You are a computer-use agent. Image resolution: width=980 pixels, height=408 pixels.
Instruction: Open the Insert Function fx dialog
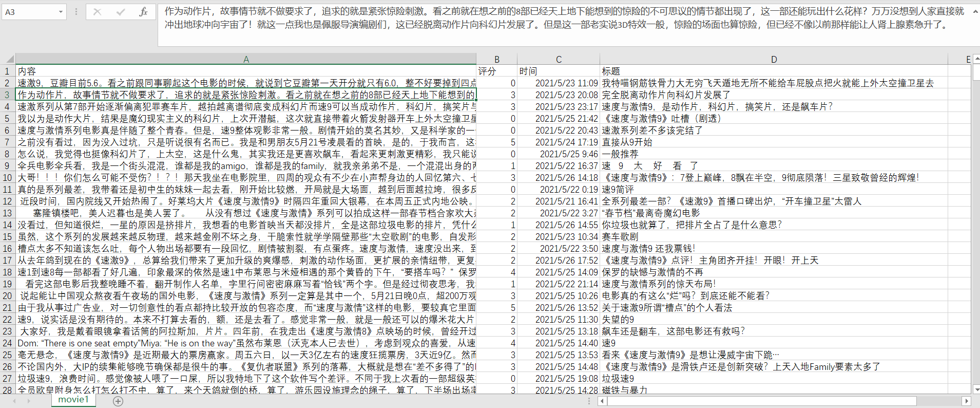[143, 12]
